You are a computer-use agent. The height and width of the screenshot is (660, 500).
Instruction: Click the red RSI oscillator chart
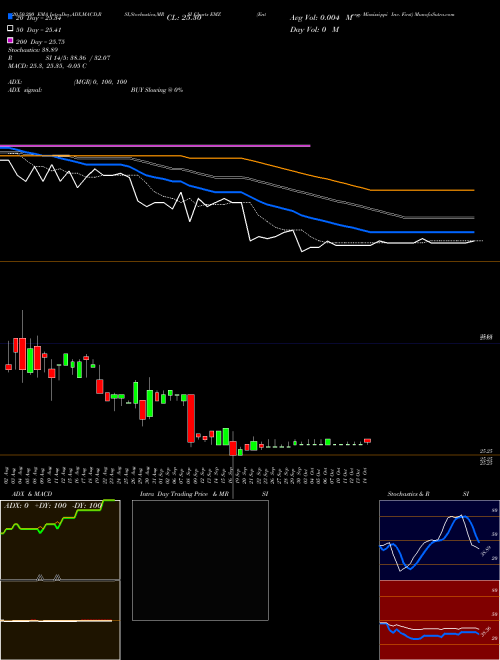439,620
